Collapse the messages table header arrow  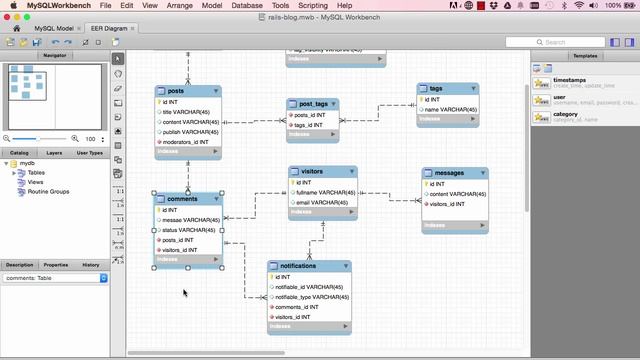[483, 173]
